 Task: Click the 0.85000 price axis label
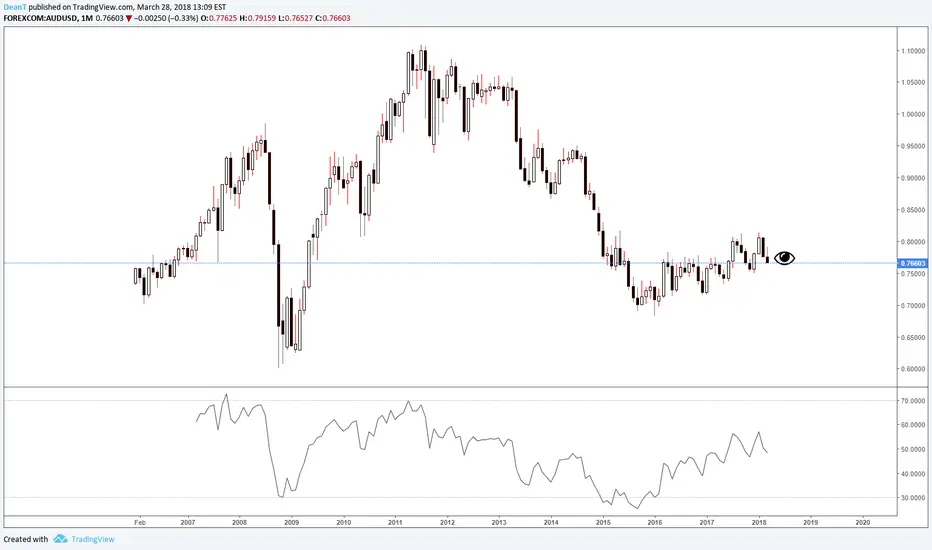tap(912, 210)
